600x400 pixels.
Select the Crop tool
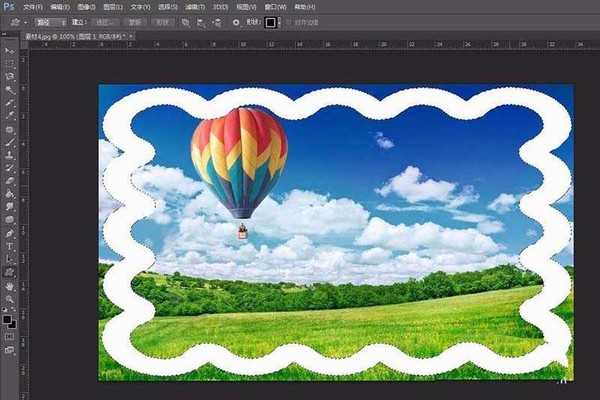click(10, 102)
